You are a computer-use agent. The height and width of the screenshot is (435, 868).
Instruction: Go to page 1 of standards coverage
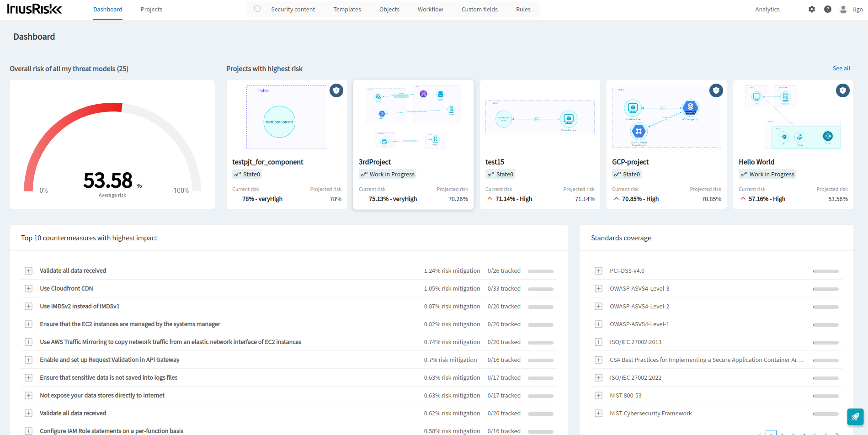pos(771,433)
